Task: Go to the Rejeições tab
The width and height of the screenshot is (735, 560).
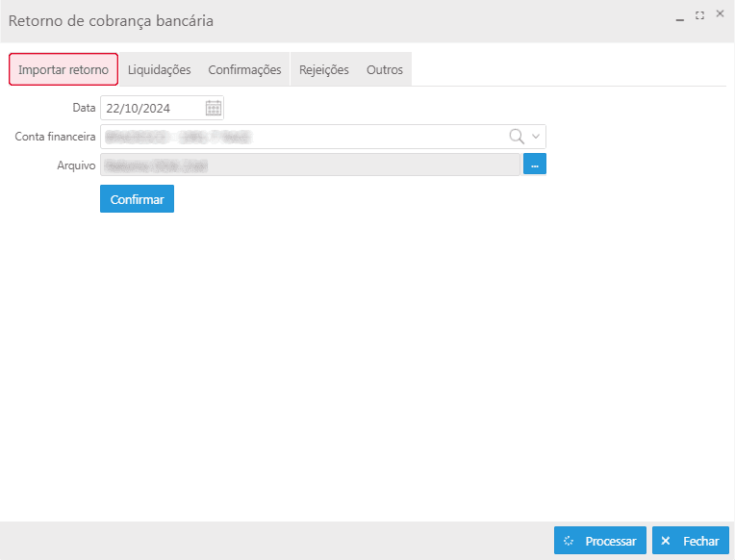Action: (323, 69)
